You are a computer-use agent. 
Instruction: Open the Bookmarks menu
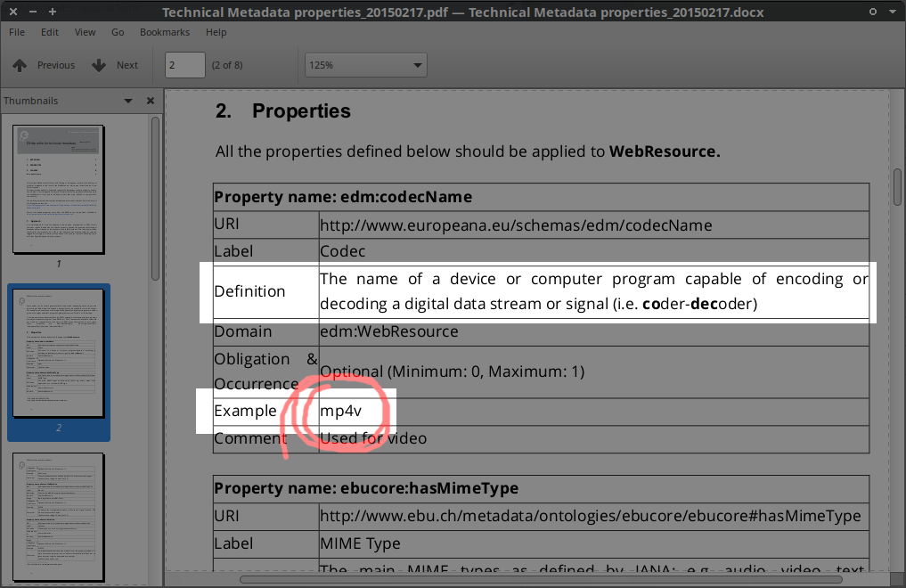point(165,32)
